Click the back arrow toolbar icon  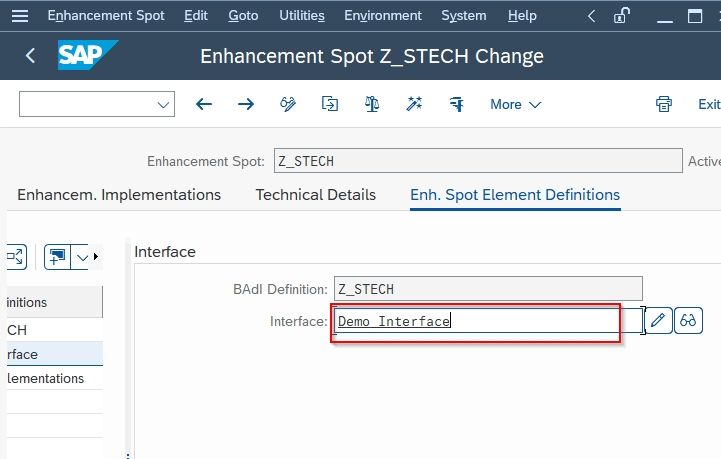[204, 104]
